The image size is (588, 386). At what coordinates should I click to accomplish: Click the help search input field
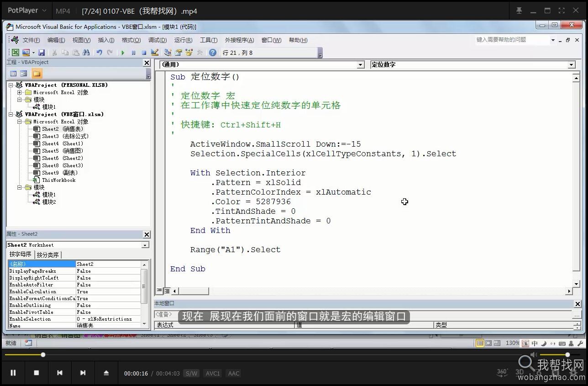(x=511, y=40)
